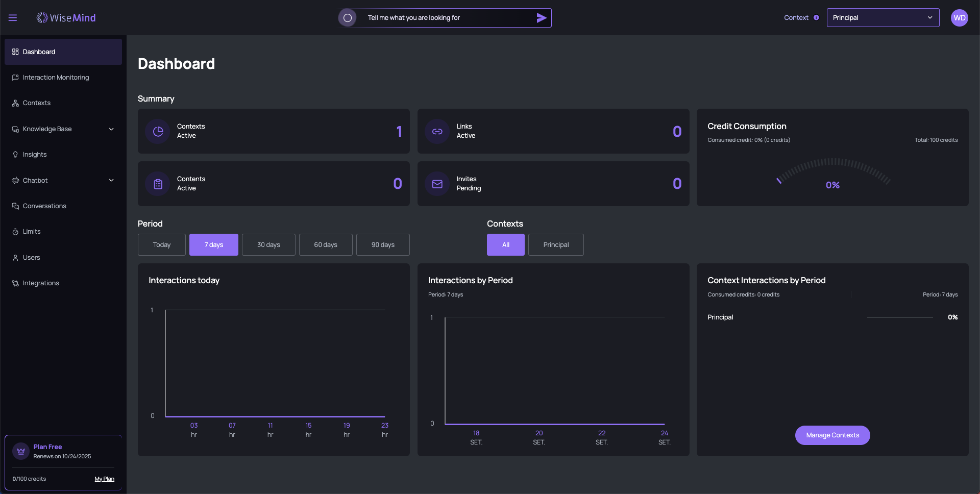Open the hamburger menu icon
Screen dimensions: 980x494
tap(13, 18)
